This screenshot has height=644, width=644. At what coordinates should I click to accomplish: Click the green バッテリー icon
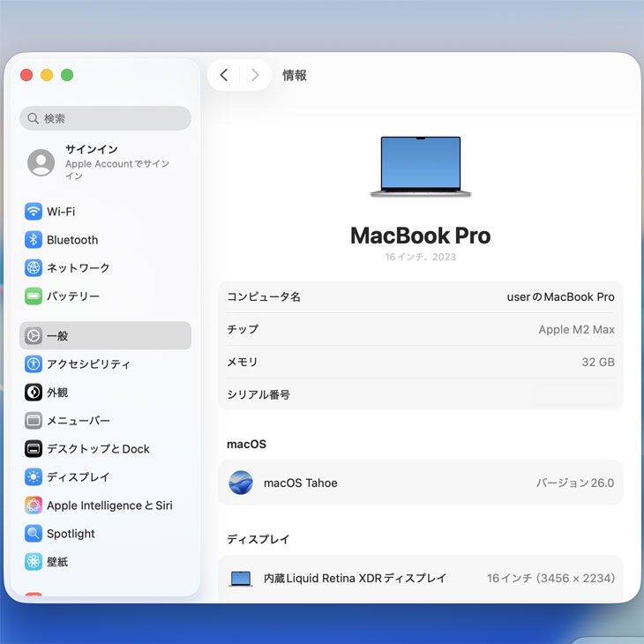coord(34,296)
